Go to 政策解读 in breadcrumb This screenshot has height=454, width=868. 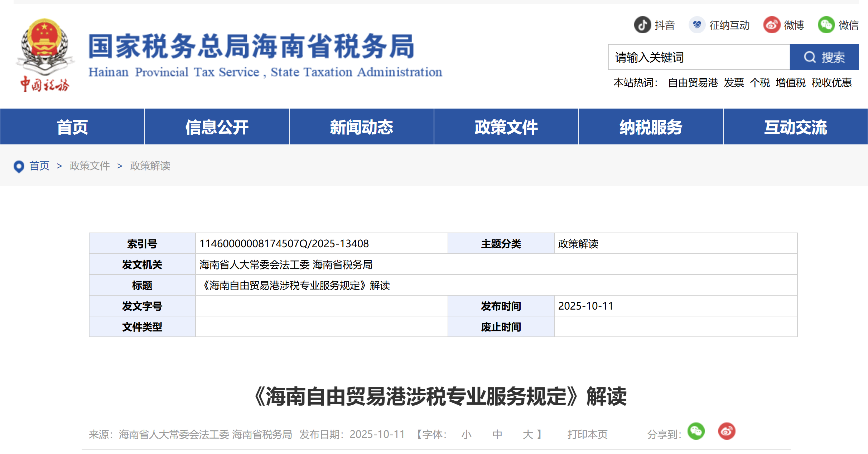coord(150,166)
